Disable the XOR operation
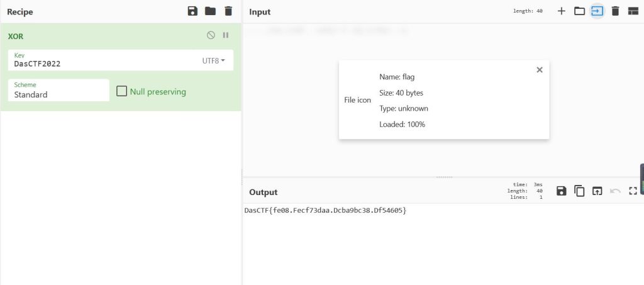This screenshot has width=644, height=285. 211,35
